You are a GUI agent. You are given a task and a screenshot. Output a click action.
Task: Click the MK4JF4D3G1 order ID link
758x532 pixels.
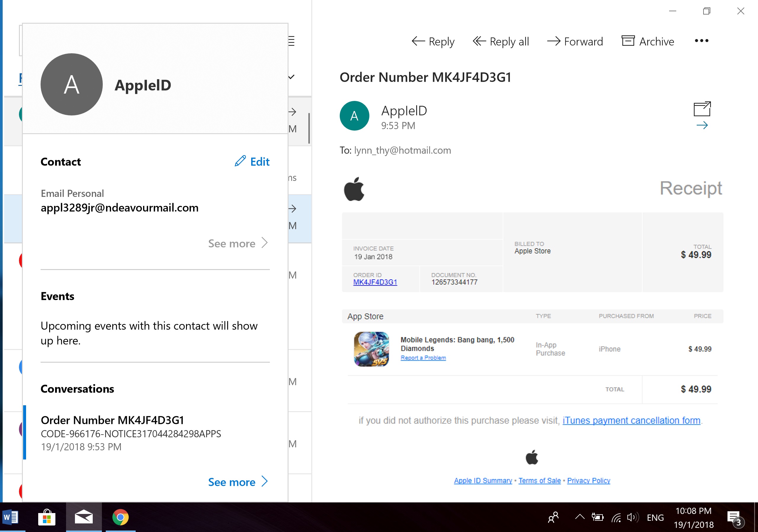point(375,282)
